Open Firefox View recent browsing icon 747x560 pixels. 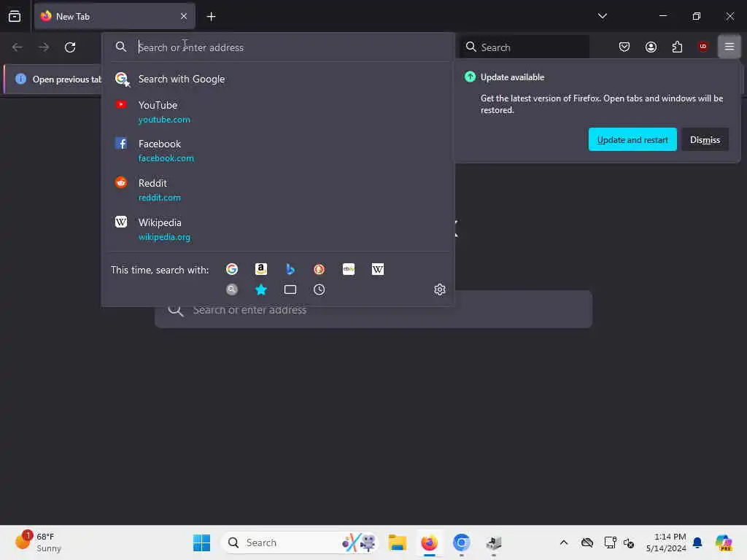point(15,16)
